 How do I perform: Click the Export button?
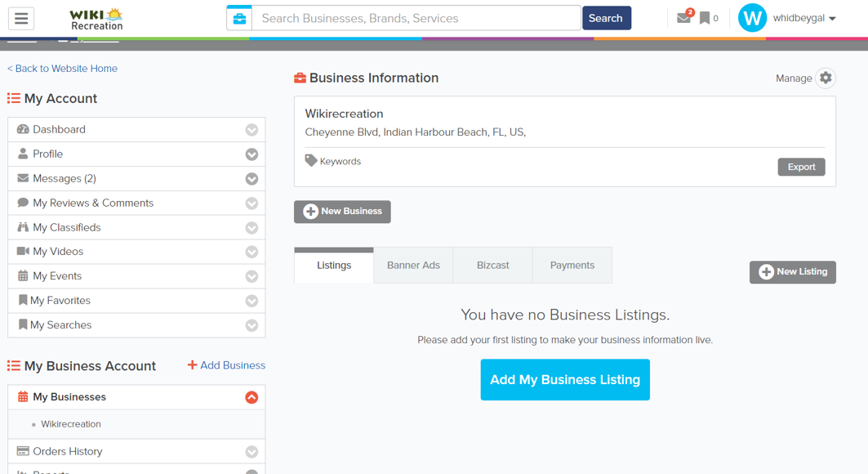pyautogui.click(x=801, y=167)
